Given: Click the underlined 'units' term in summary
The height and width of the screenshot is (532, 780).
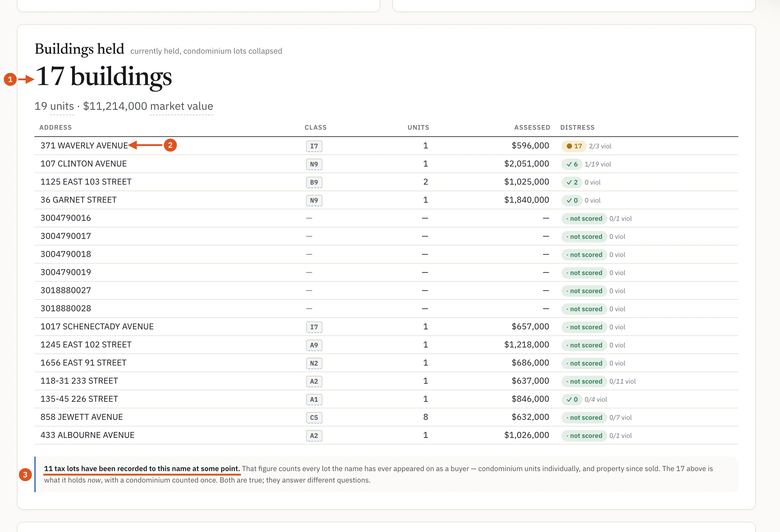Looking at the screenshot, I should [x=62, y=106].
